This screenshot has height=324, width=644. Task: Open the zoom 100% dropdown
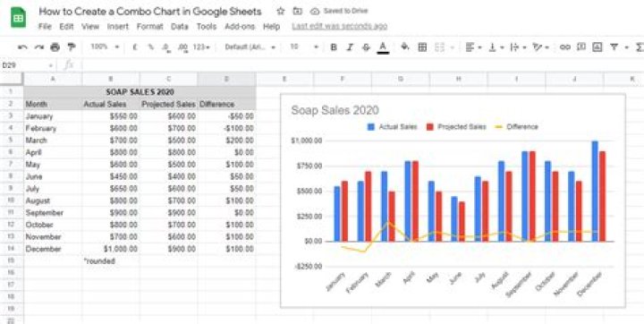[x=105, y=47]
